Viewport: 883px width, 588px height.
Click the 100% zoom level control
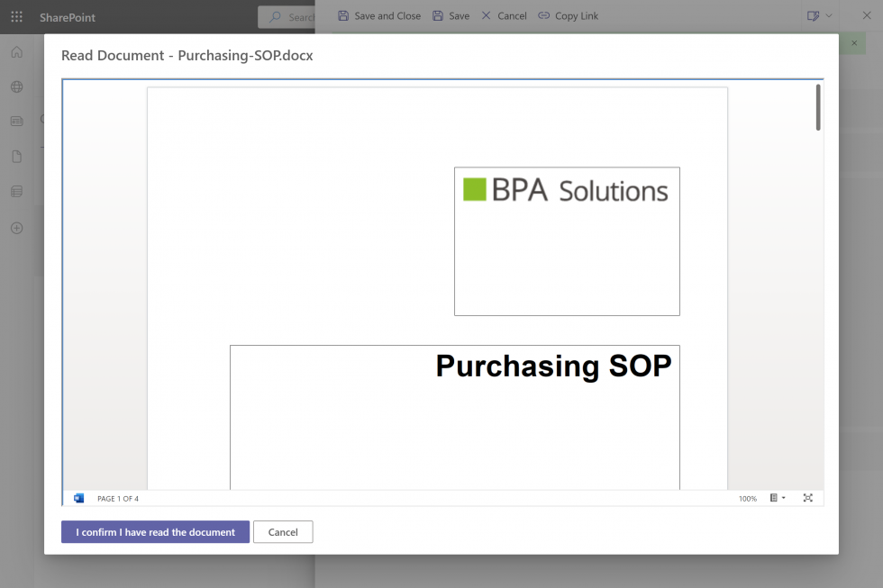[747, 497]
